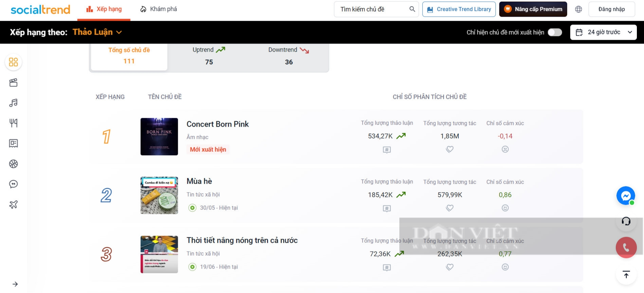Click the '579,99K' interaction value
This screenshot has height=293, width=644.
(450, 195)
